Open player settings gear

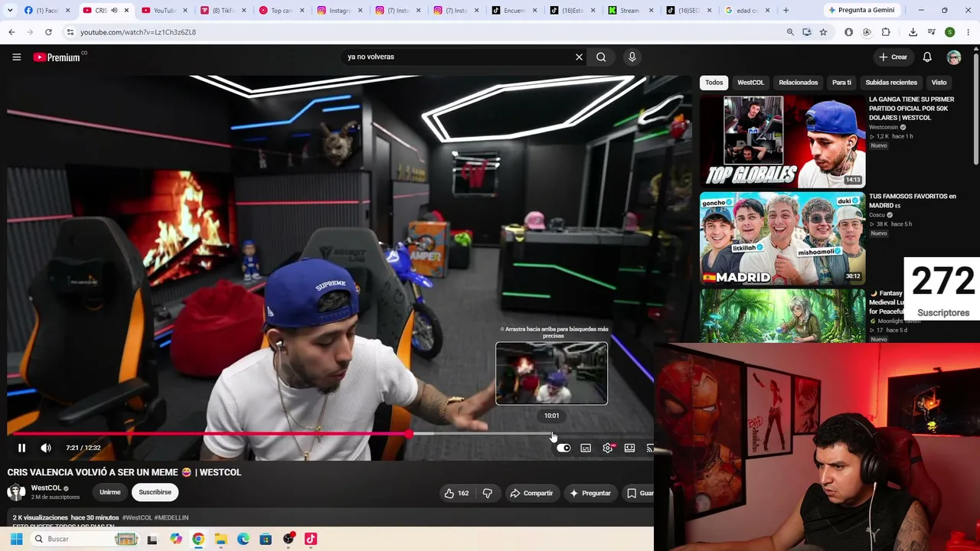point(608,448)
